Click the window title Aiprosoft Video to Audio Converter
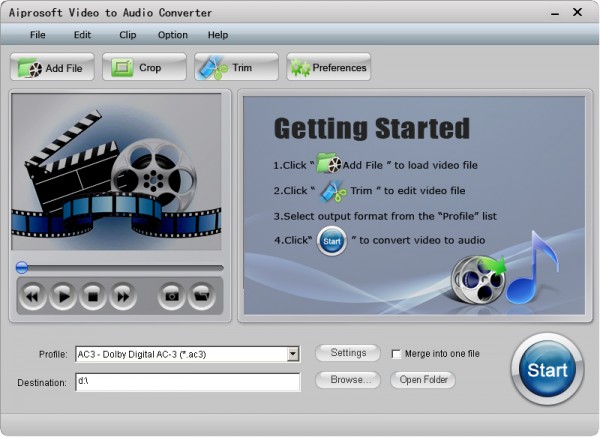The image size is (600, 437). [x=110, y=13]
